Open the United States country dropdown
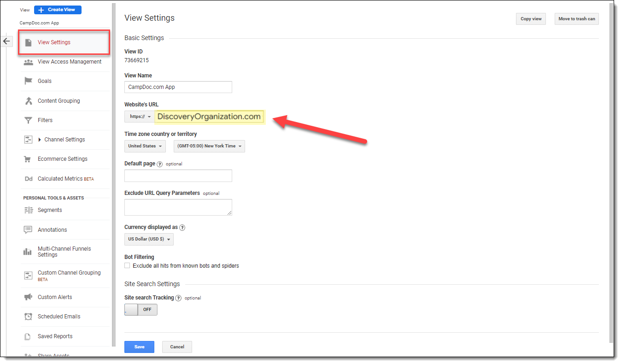The width and height of the screenshot is (621, 364). [x=145, y=146]
